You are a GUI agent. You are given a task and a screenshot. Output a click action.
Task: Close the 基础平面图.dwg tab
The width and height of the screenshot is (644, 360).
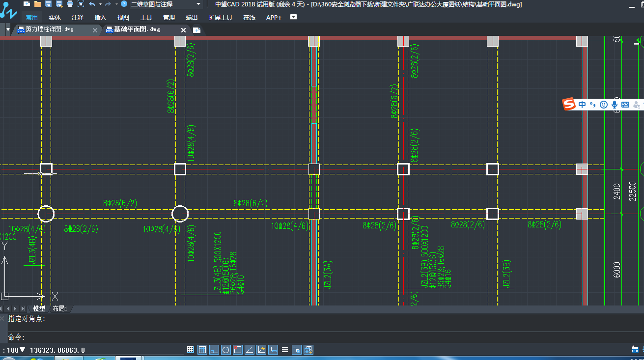click(183, 30)
